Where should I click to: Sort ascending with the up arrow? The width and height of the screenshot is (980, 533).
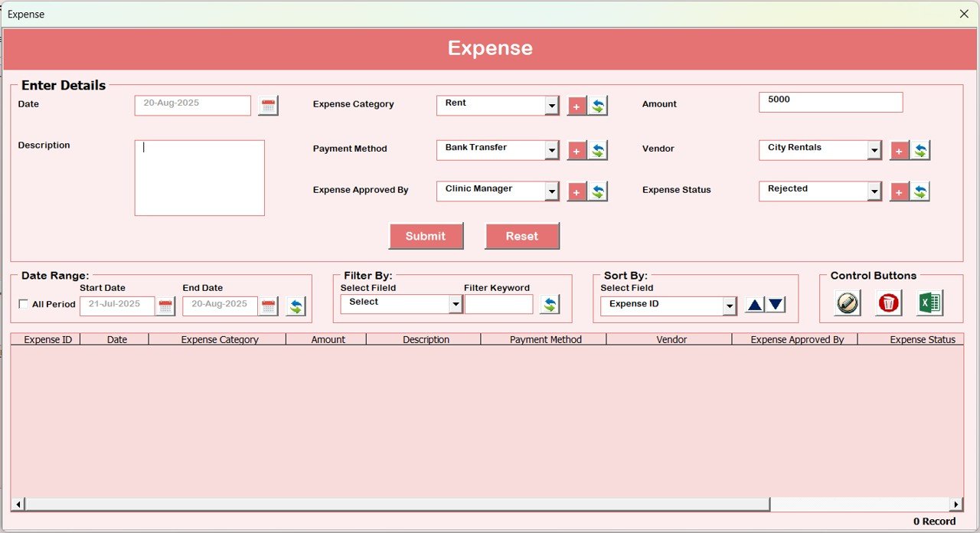[755, 305]
